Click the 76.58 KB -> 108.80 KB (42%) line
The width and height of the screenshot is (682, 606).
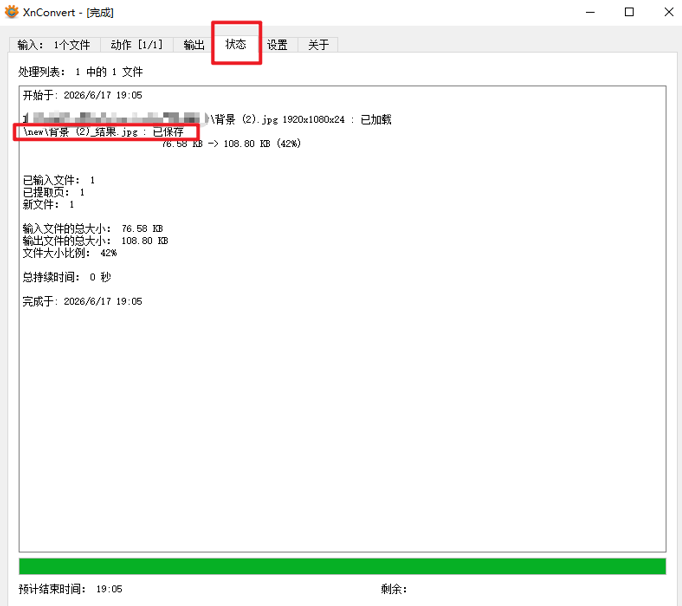(x=231, y=144)
